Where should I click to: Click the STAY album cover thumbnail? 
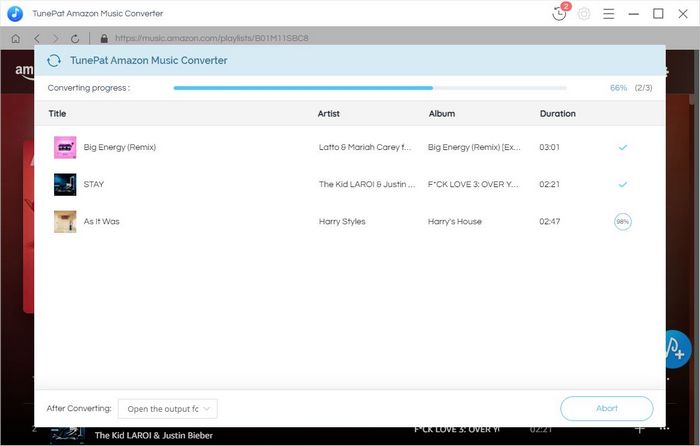point(65,184)
